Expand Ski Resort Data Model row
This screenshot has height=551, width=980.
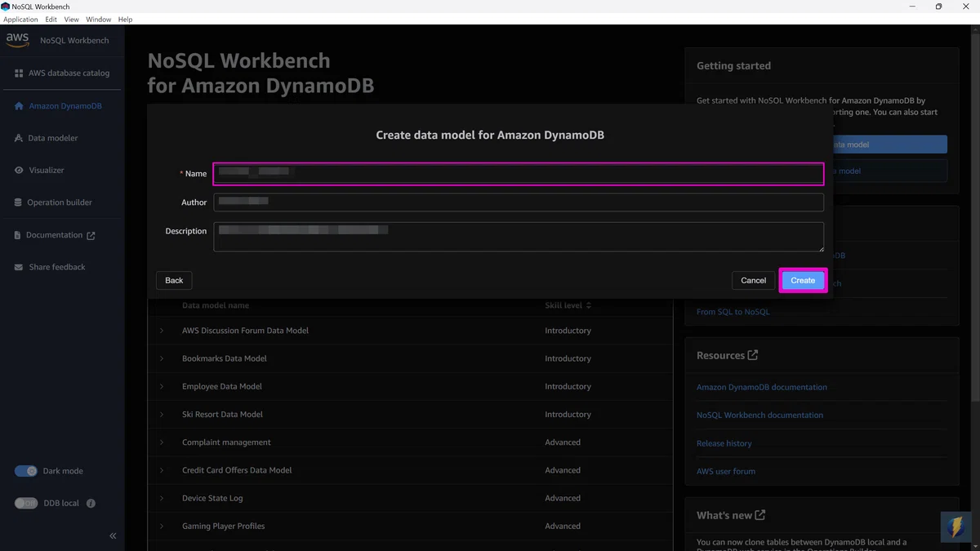coord(162,415)
